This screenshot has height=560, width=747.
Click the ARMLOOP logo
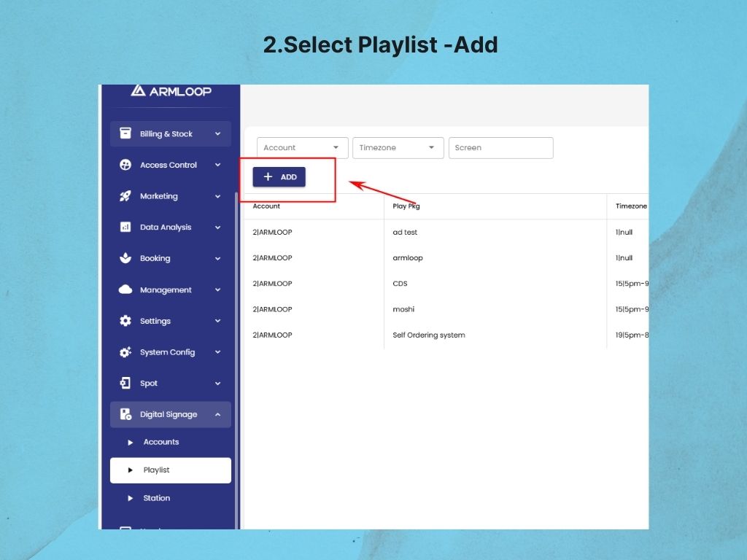click(171, 91)
